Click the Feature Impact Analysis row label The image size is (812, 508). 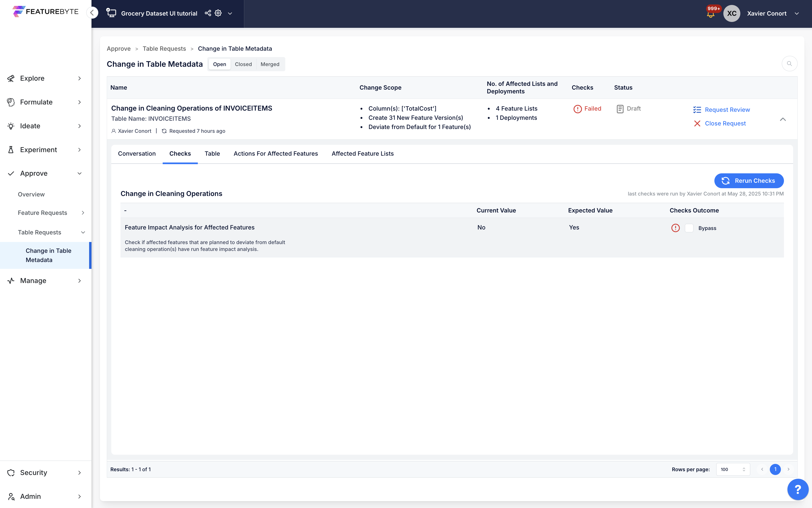(190, 227)
